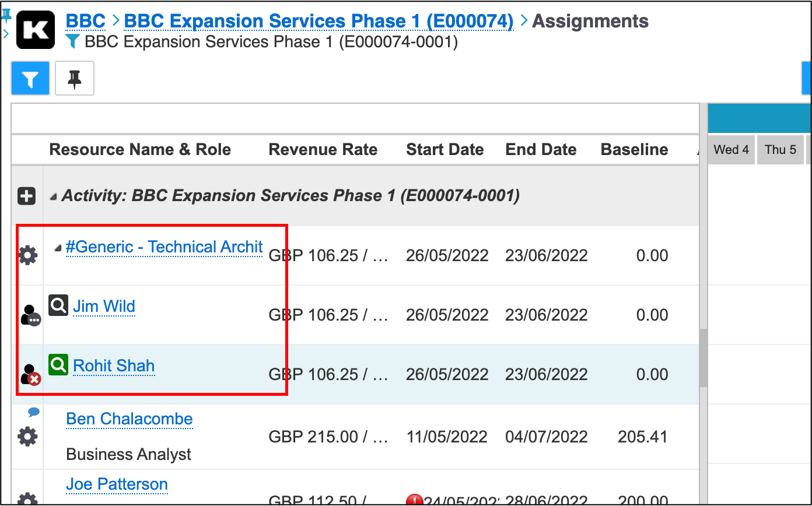Screen dimensions: 812x506
Task: Open BBC Expansion Services Phase 1 (E000074) breadcrumb
Action: click(x=319, y=22)
